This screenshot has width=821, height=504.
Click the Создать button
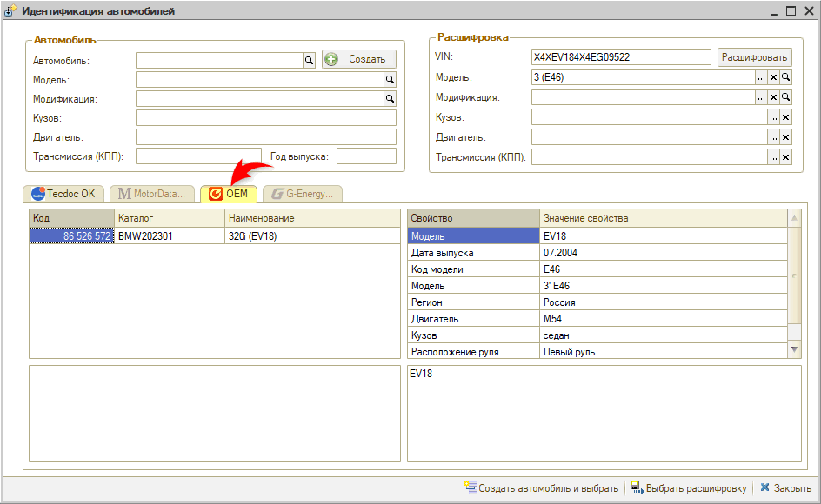[359, 59]
